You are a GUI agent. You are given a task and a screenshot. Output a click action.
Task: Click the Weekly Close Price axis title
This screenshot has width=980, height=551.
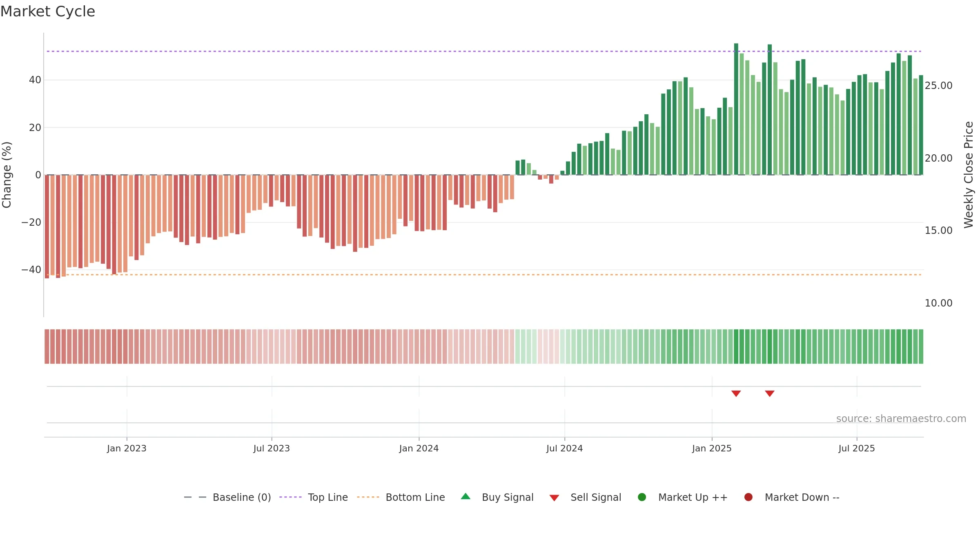point(969,175)
